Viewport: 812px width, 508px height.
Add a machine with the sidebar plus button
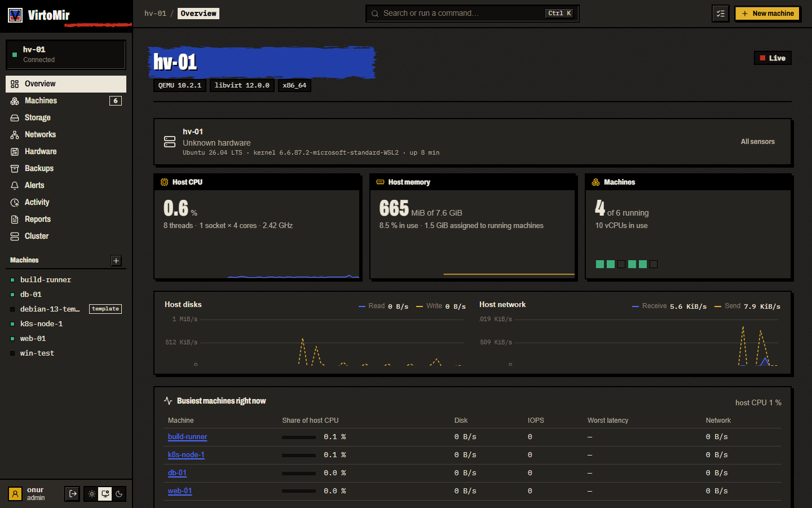tap(116, 260)
